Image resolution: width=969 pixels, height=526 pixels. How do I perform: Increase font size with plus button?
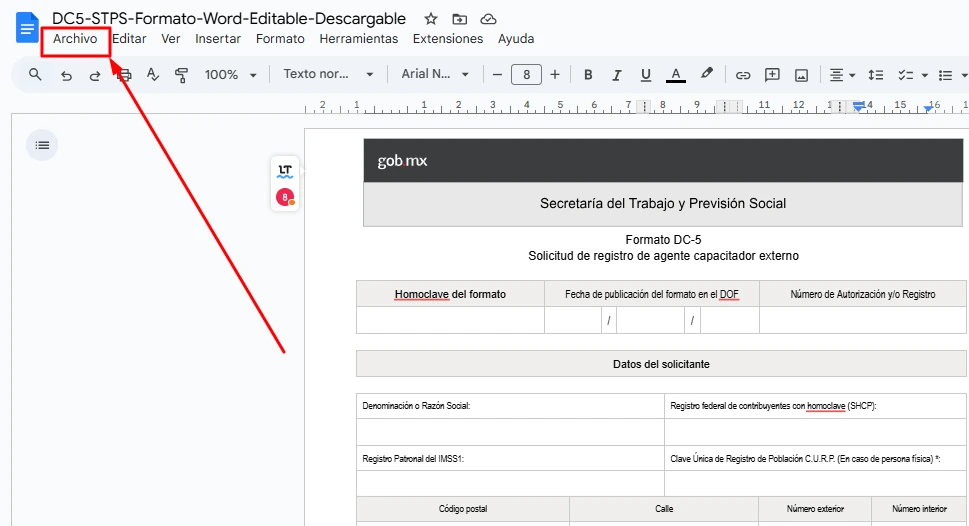coord(555,75)
